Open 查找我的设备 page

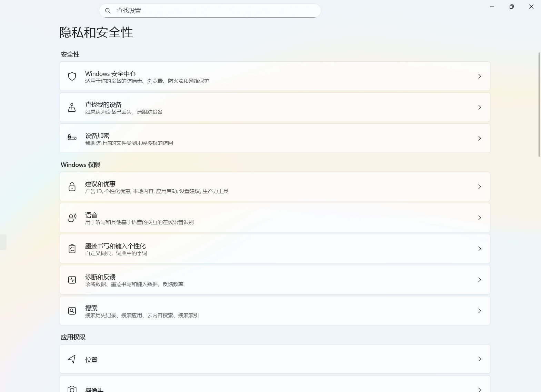(x=275, y=107)
